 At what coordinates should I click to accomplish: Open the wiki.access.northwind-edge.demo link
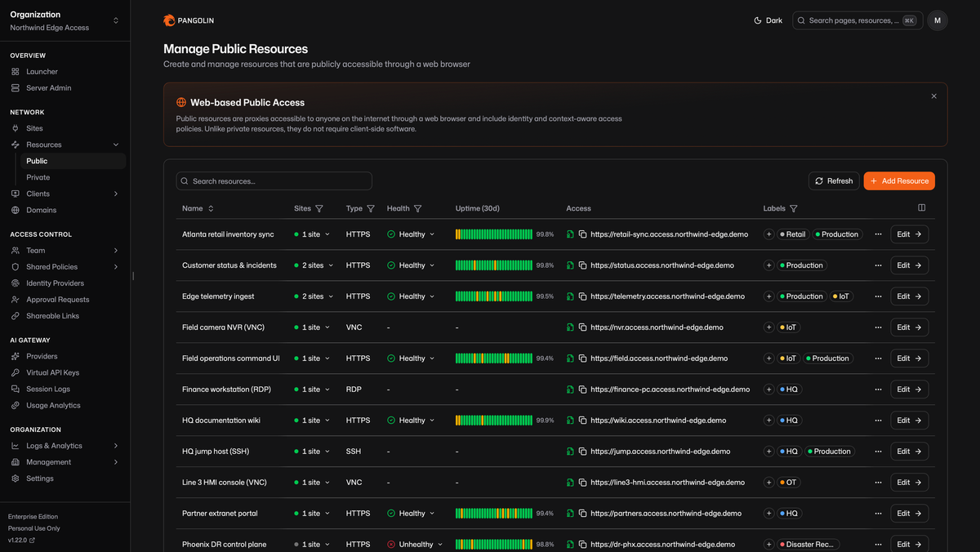click(x=658, y=421)
